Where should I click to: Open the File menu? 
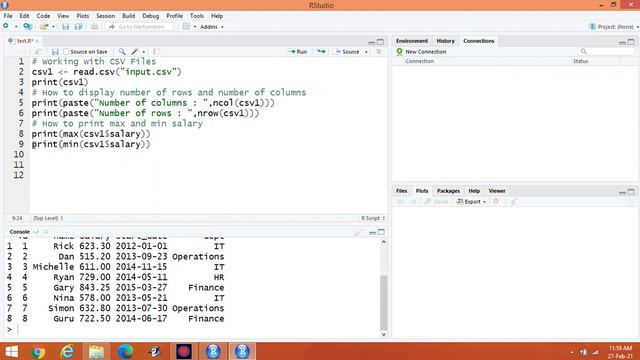[x=8, y=16]
